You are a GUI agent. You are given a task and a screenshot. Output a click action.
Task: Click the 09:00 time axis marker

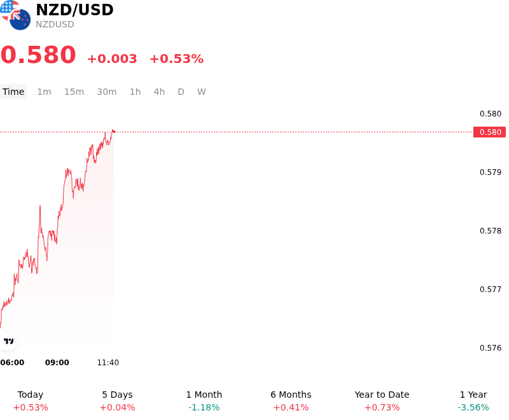point(57,363)
